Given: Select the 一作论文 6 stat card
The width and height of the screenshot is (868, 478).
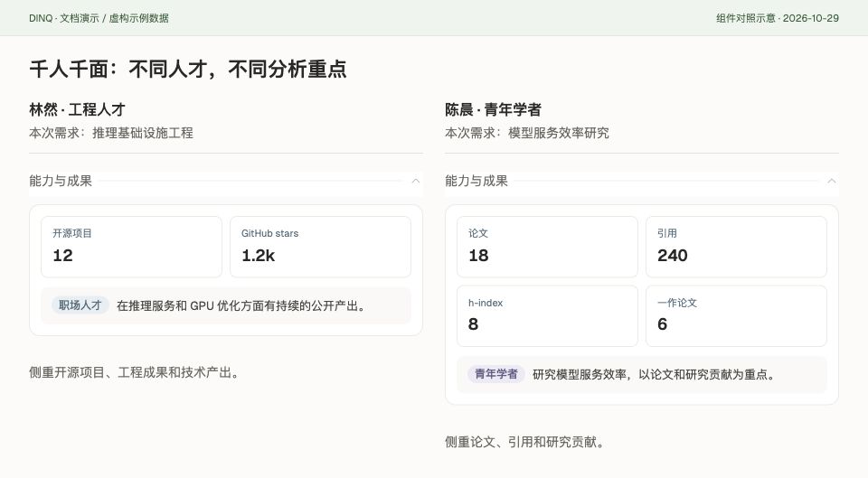Looking at the screenshot, I should tap(736, 316).
